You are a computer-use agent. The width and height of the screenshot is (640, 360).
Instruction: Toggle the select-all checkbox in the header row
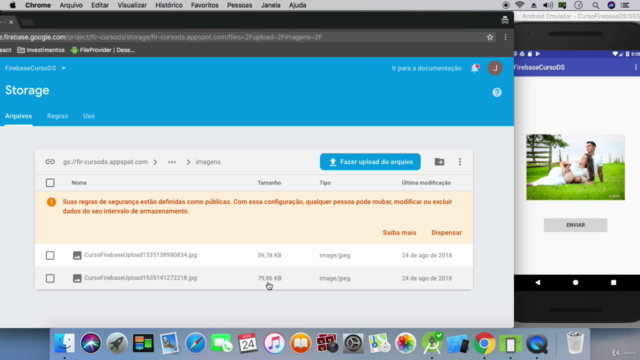50,182
